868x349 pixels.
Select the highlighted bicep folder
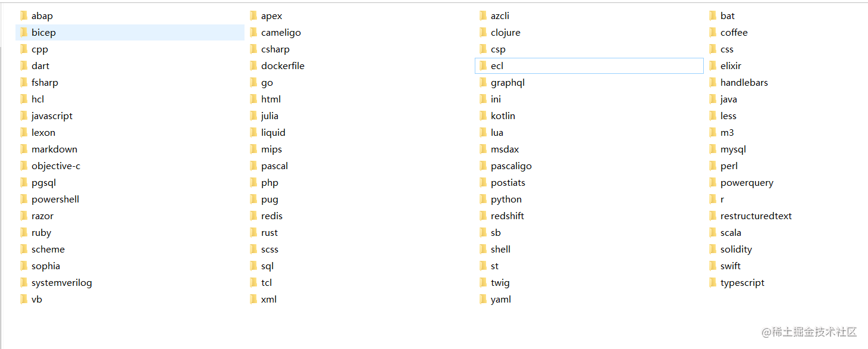tap(43, 33)
